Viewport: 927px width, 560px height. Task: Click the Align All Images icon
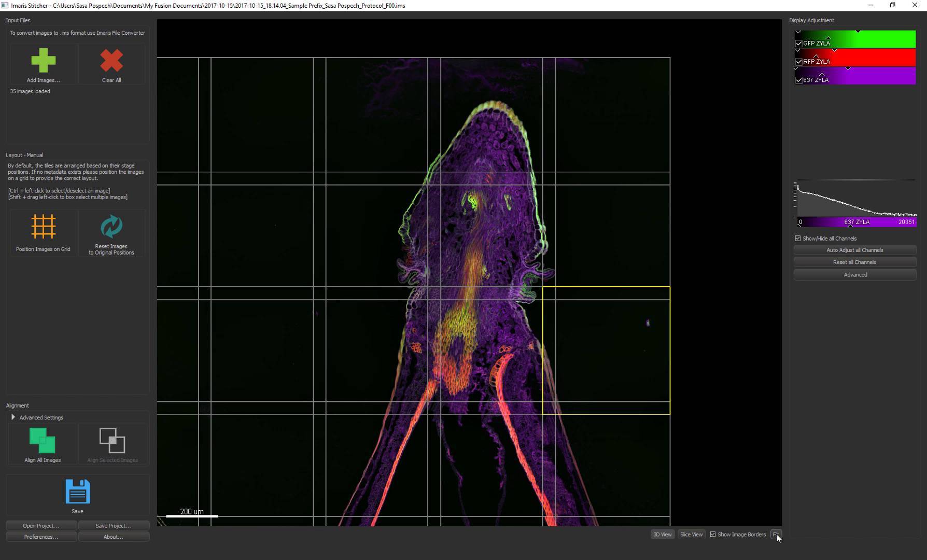(x=43, y=441)
